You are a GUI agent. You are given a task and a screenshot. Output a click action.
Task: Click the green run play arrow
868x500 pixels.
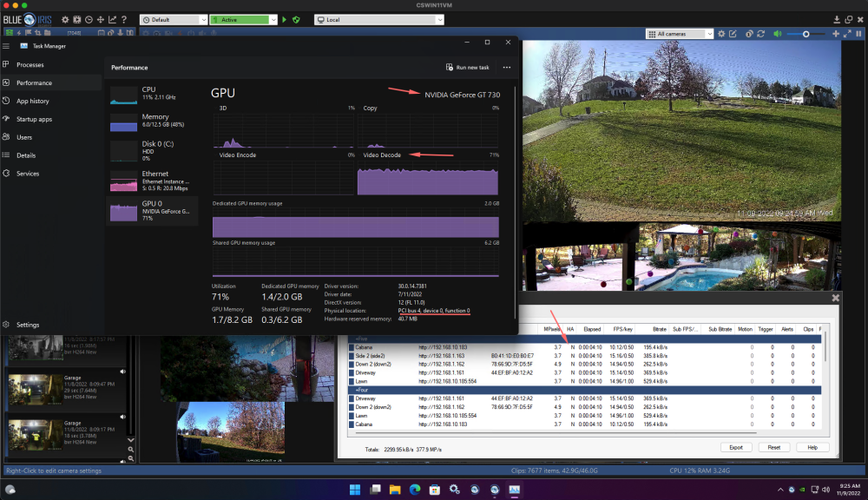click(284, 19)
